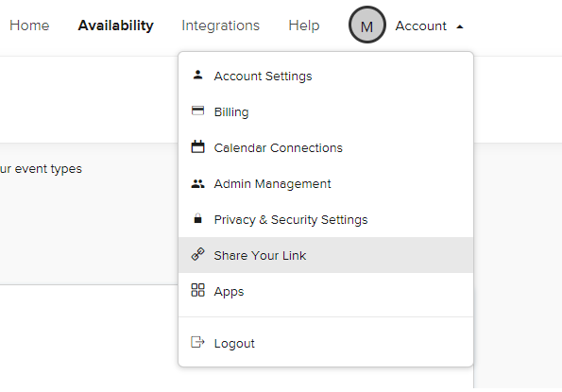Click the chain link icon beside Share Your Link

(197, 254)
